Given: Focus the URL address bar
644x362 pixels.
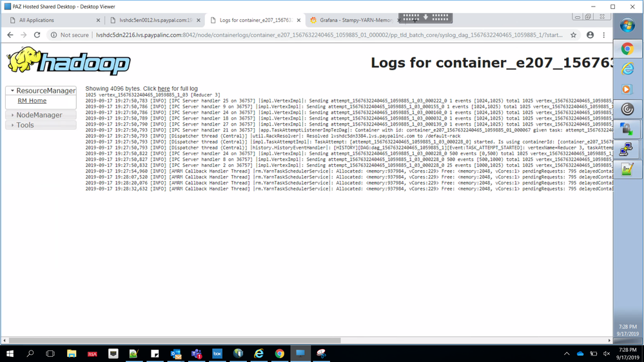Looking at the screenshot, I should pyautogui.click(x=329, y=35).
